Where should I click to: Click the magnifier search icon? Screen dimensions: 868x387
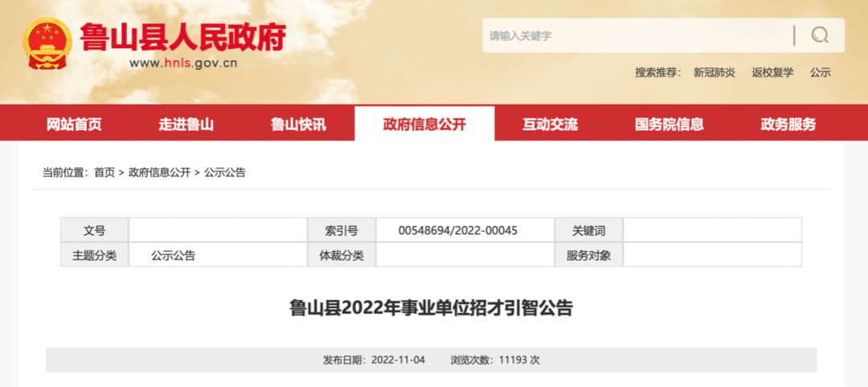click(820, 35)
